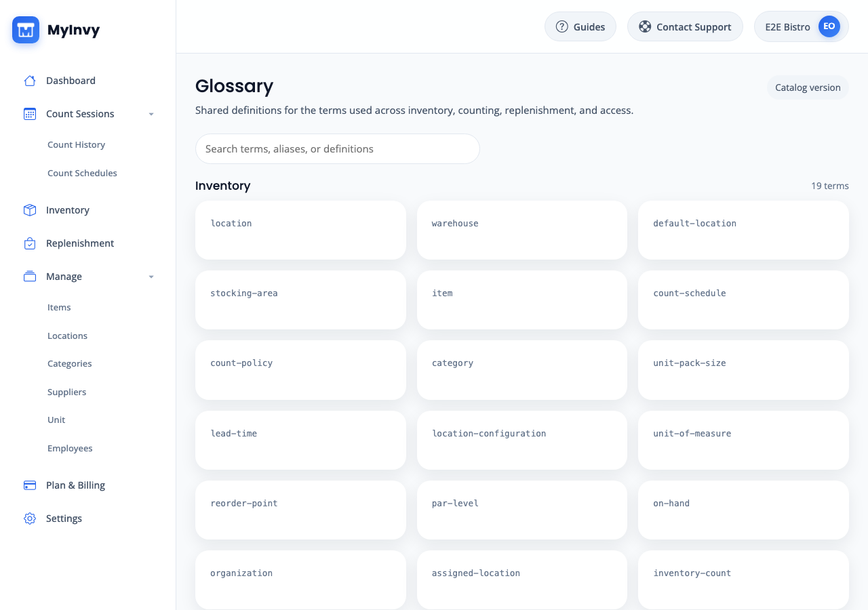This screenshot has height=610, width=868.
Task: Click the Manage stack icon
Action: click(30, 277)
